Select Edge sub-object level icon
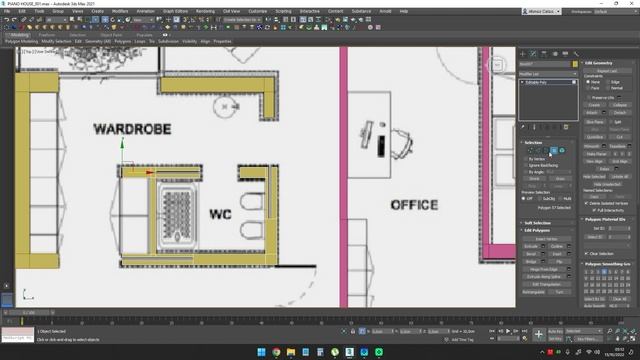This screenshot has height=360, width=640. [538, 151]
